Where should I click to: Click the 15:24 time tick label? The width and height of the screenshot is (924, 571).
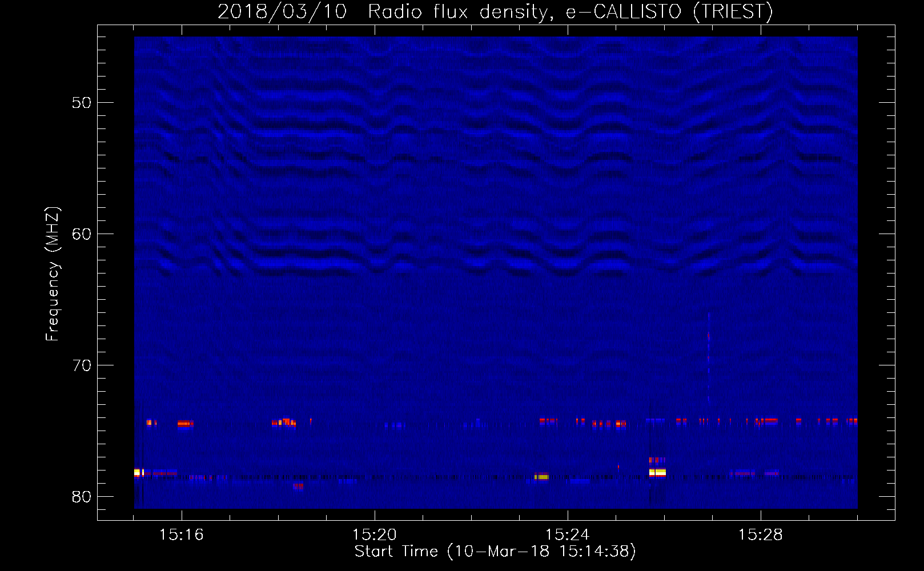(x=568, y=535)
